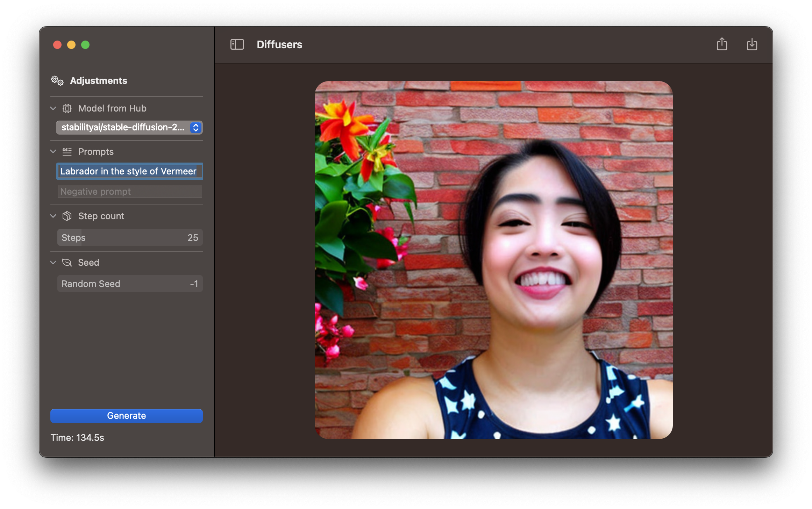Click the green fullscreen window button
Image resolution: width=812 pixels, height=509 pixels.
[x=85, y=45]
